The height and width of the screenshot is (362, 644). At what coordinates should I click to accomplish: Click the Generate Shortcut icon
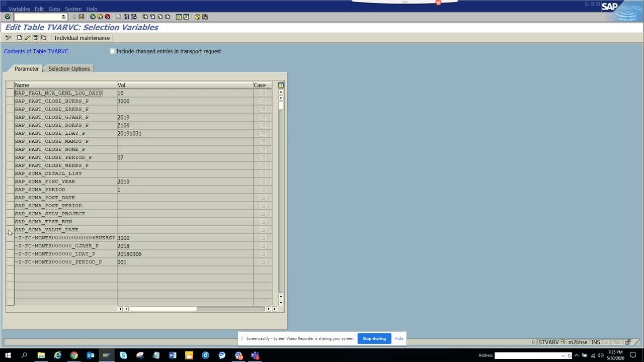186,17
